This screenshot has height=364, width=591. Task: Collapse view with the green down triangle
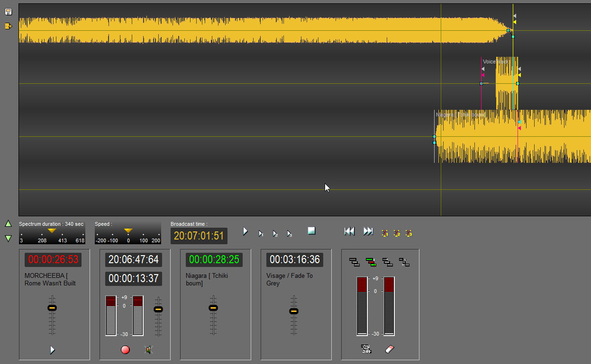(x=8, y=238)
